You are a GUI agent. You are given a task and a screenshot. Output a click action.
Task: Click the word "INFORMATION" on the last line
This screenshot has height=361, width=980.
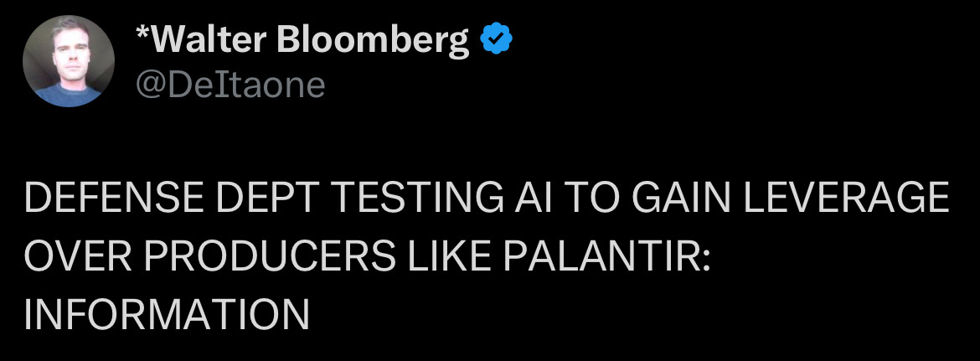(x=168, y=315)
